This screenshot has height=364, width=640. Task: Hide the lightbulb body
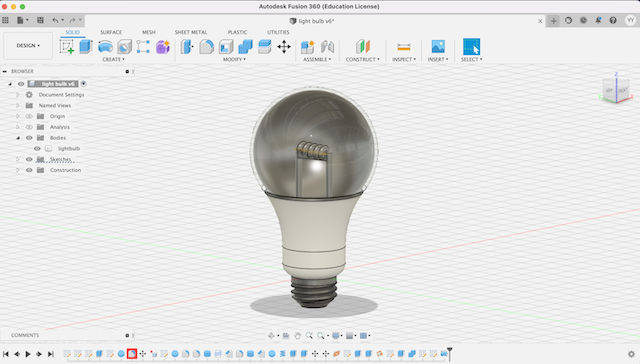[37, 149]
